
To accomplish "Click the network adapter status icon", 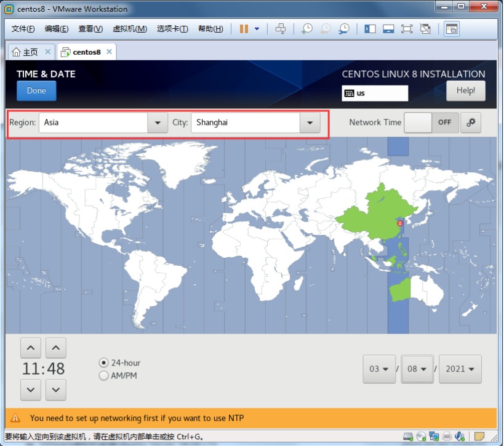I will coord(434,437).
